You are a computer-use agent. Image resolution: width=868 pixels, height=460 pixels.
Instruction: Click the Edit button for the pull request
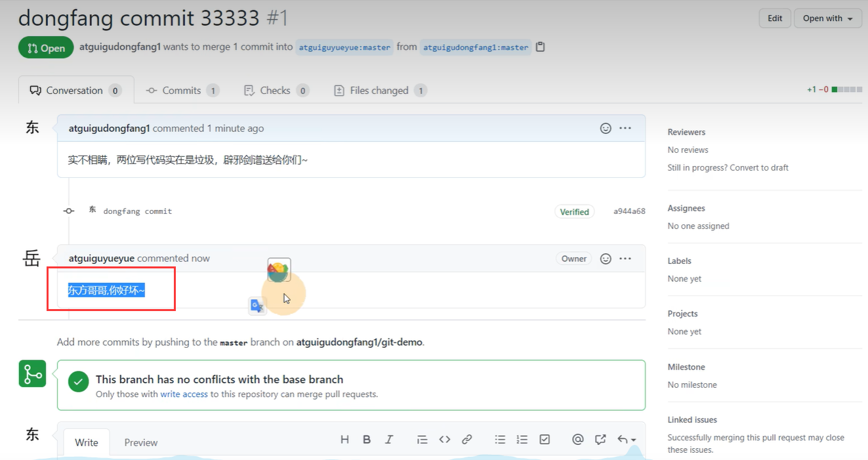[x=774, y=18]
